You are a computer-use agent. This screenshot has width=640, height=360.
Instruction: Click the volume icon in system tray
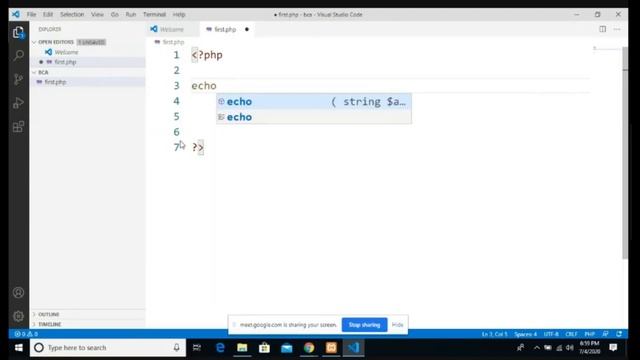coord(570,348)
